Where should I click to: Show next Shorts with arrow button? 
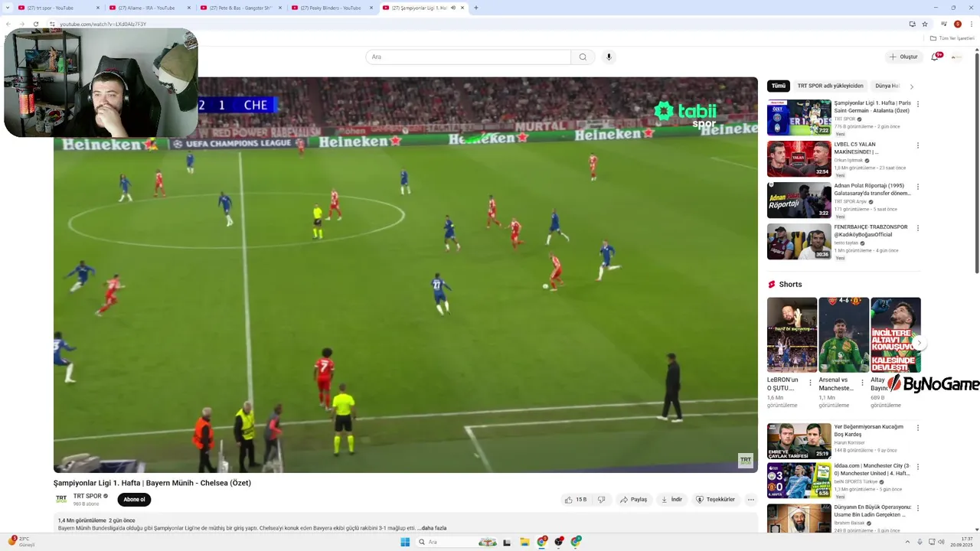coord(919,343)
